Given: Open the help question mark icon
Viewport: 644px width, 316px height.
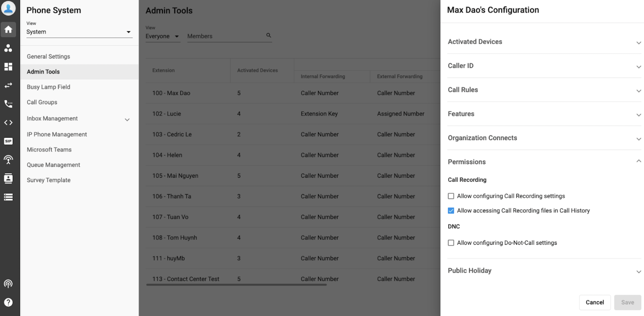Looking at the screenshot, I should pos(8,302).
